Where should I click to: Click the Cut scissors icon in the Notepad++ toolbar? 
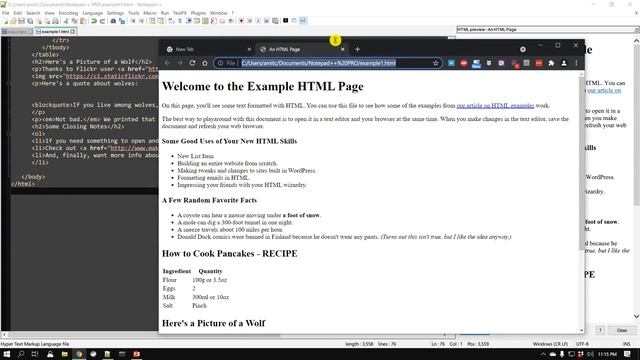tap(66, 21)
